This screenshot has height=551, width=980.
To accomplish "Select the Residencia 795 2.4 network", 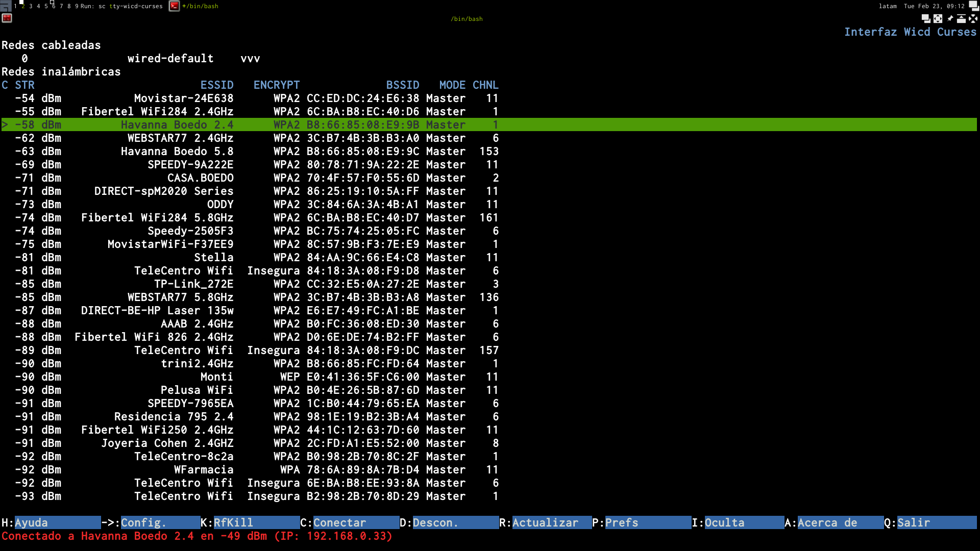I will pyautogui.click(x=489, y=416).
